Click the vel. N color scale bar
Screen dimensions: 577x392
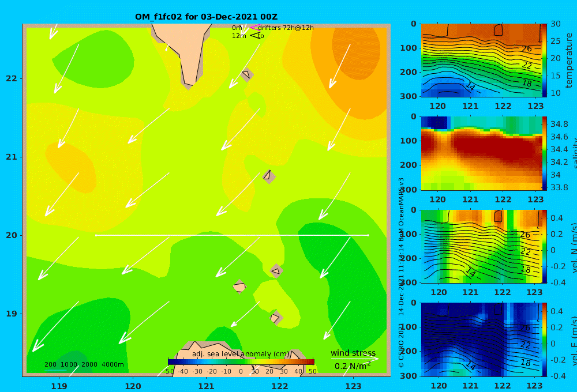(x=544, y=246)
